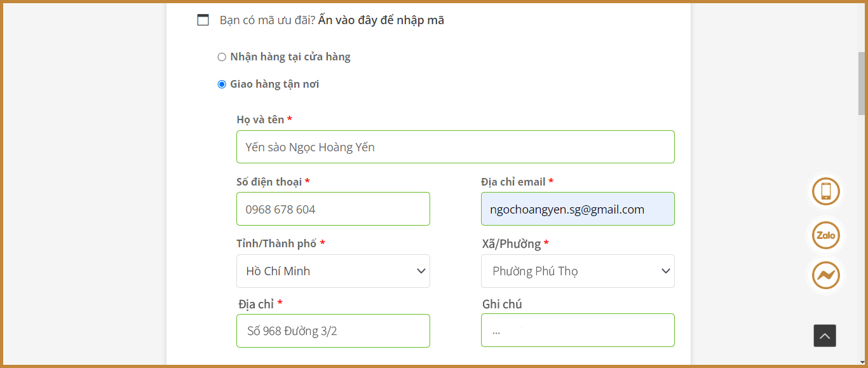
Task: Click the Địa chỉ address field
Action: [x=333, y=331]
